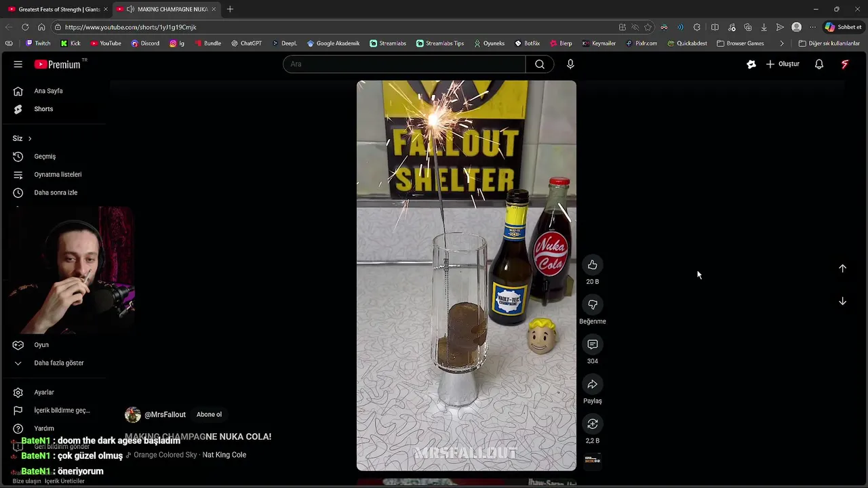Click the short video player

click(467, 276)
